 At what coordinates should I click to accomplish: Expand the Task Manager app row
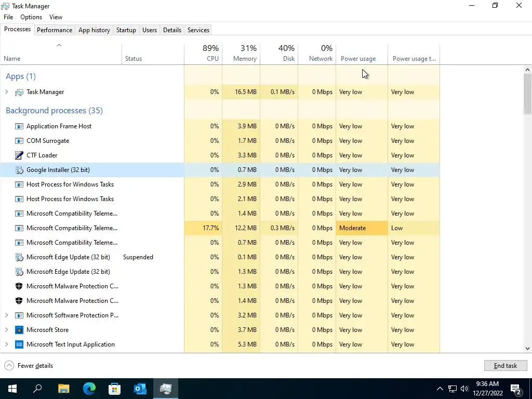pyautogui.click(x=6, y=92)
